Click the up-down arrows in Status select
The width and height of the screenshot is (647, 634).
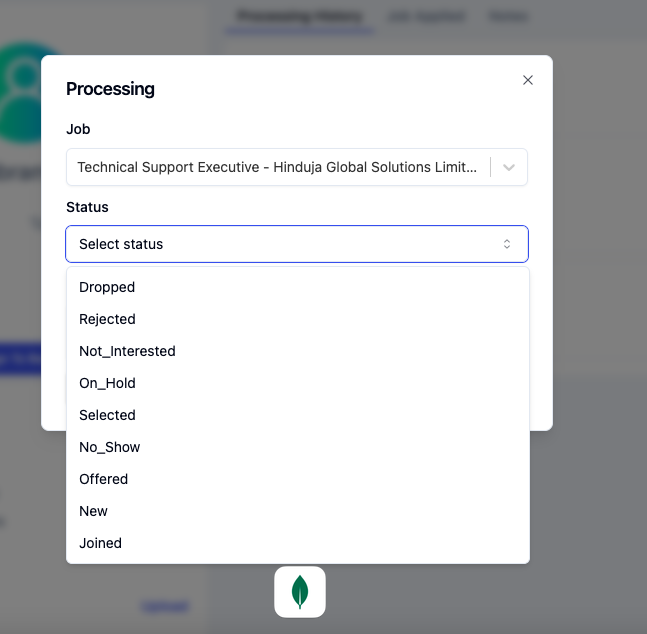tap(507, 244)
